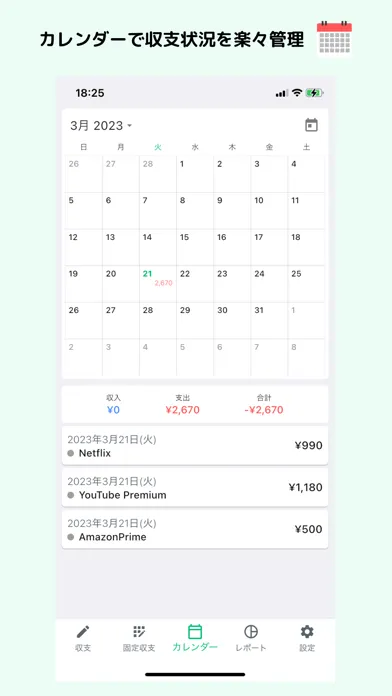The image size is (392, 696).
Task: Select March 31 on the calendar
Action: [269, 321]
